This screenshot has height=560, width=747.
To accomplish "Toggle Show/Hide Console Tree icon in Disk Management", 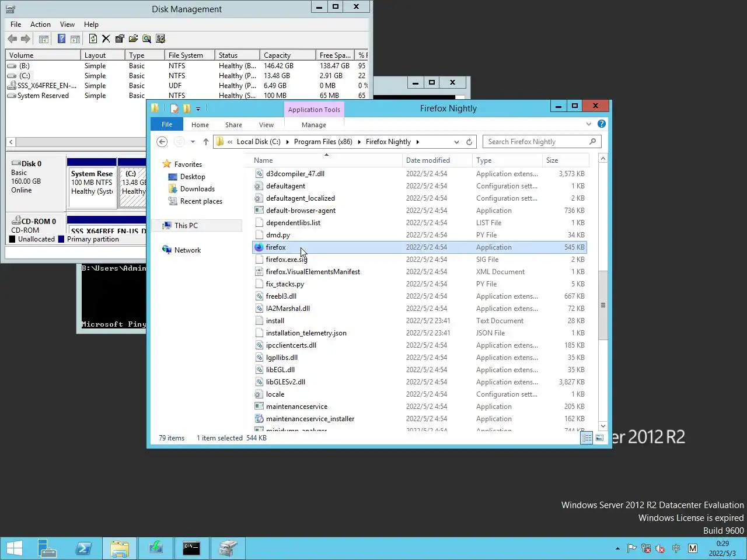I will (43, 39).
